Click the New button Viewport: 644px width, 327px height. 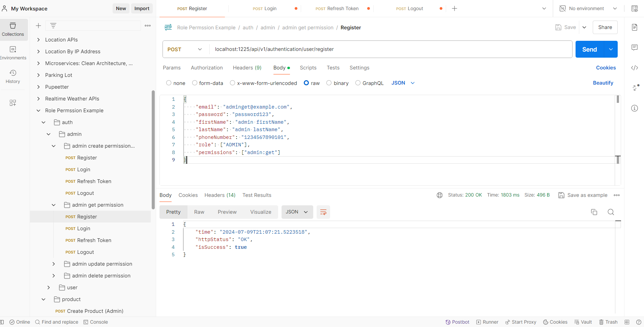point(121,8)
